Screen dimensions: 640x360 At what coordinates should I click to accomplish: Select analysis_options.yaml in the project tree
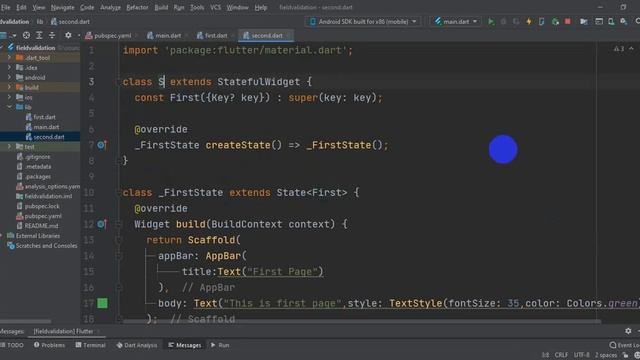48,187
